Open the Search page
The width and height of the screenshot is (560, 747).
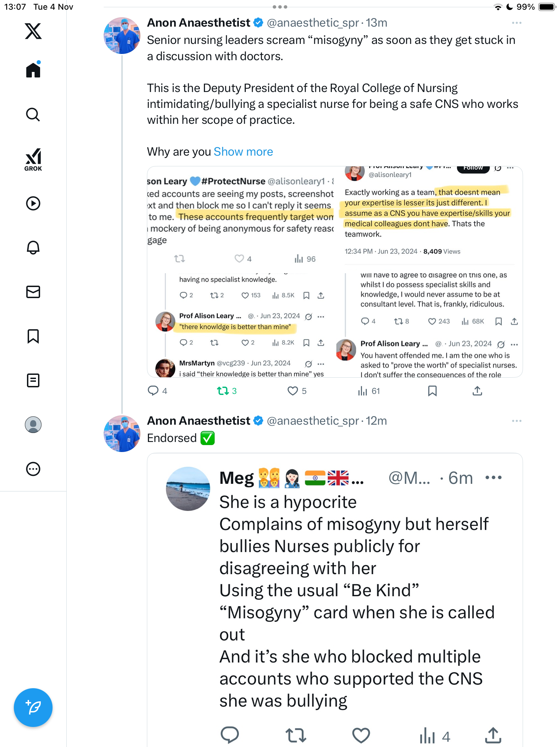(x=33, y=114)
